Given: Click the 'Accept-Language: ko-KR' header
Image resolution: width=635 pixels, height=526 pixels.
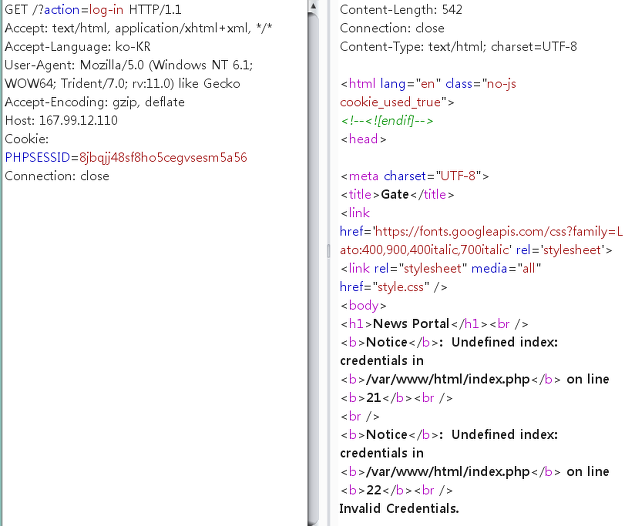Looking at the screenshot, I should click(x=78, y=47).
